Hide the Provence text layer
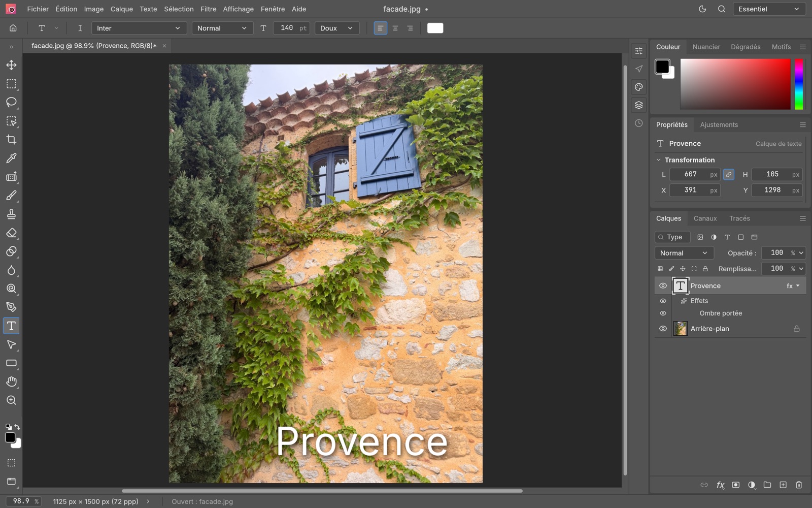 click(663, 286)
